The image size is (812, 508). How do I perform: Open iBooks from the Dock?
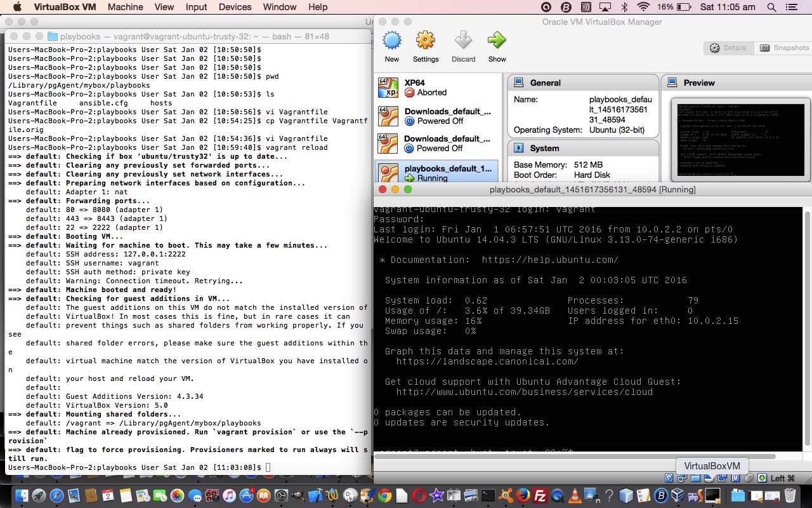pyautogui.click(x=263, y=495)
